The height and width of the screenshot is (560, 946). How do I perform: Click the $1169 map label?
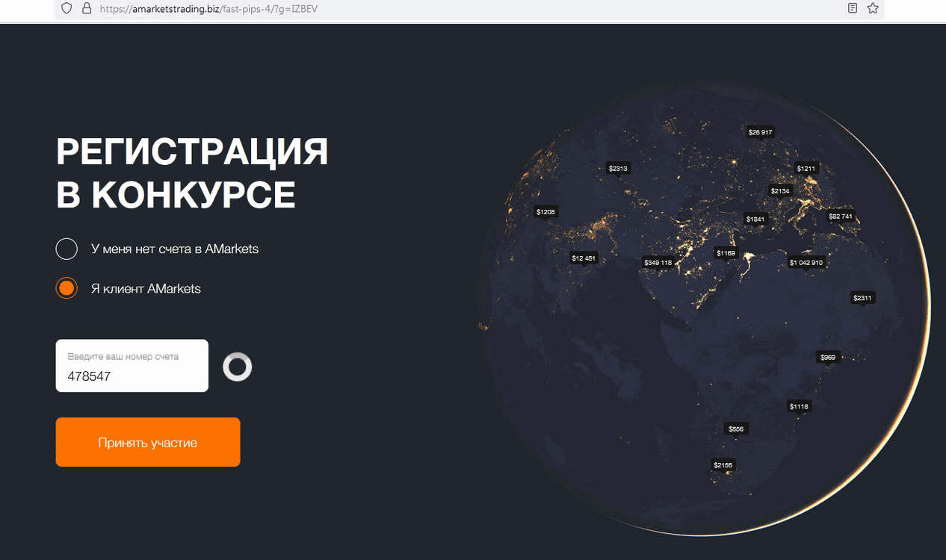(x=726, y=254)
